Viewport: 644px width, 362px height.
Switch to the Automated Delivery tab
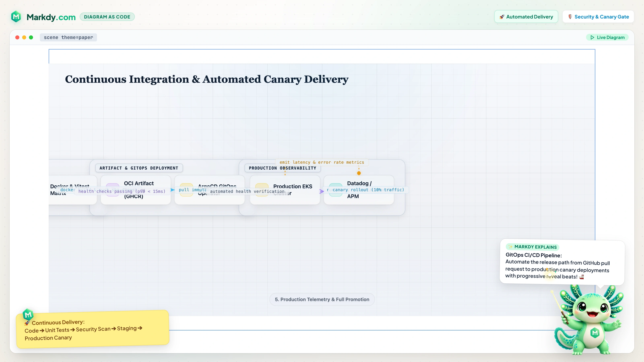point(526,17)
